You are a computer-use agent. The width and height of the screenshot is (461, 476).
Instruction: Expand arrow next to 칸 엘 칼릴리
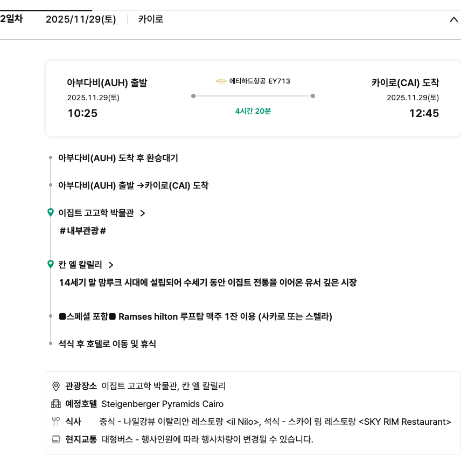pyautogui.click(x=111, y=265)
